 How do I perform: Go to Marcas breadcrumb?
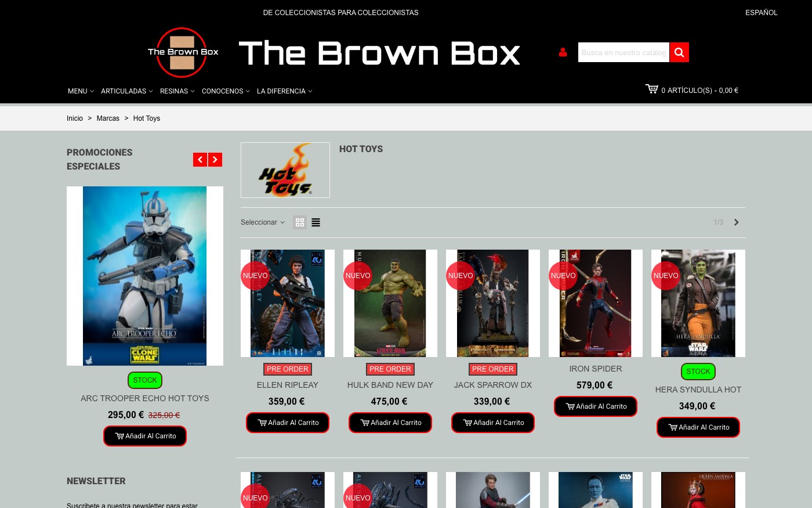(x=108, y=118)
